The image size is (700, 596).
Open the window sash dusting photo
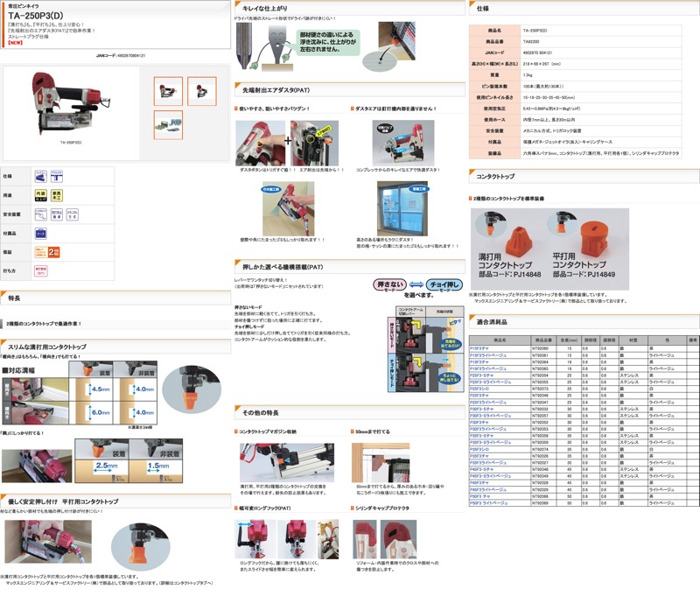(402, 208)
